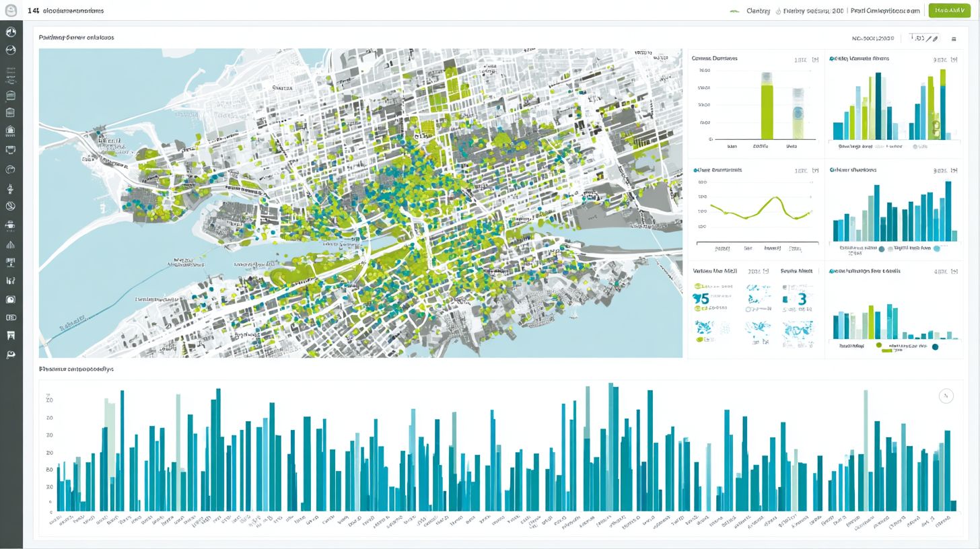Click the round expand icon on bottom bar chart
Viewport: 980px width, 549px height.
pos(946,396)
